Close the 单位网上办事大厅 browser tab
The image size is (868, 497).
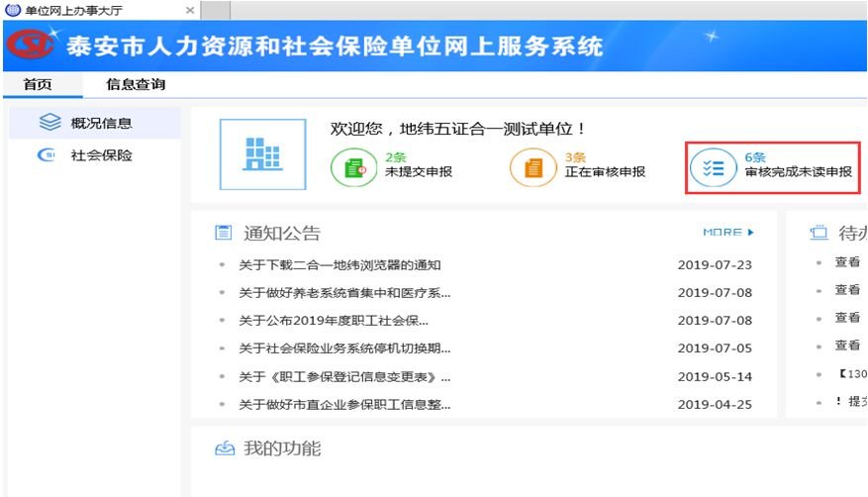(190, 10)
